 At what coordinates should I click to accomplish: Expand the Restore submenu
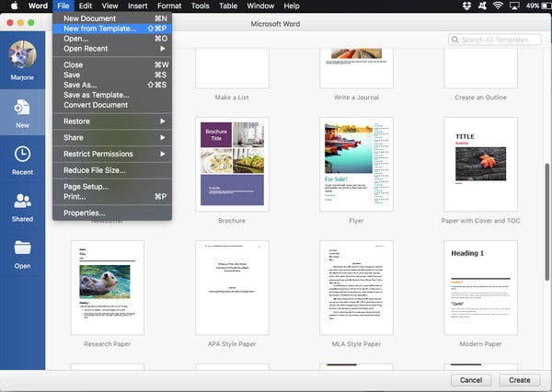112,121
